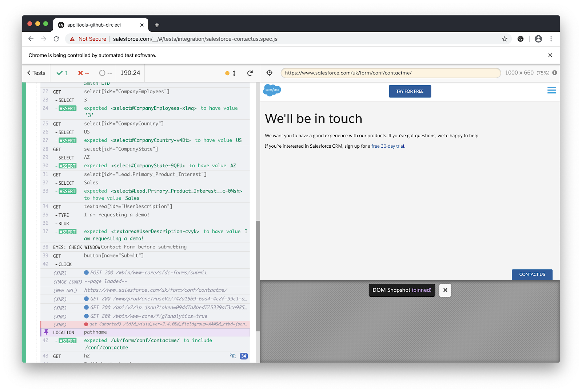Click the Salesforce cloud logo
This screenshot has height=392, width=582.
272,90
